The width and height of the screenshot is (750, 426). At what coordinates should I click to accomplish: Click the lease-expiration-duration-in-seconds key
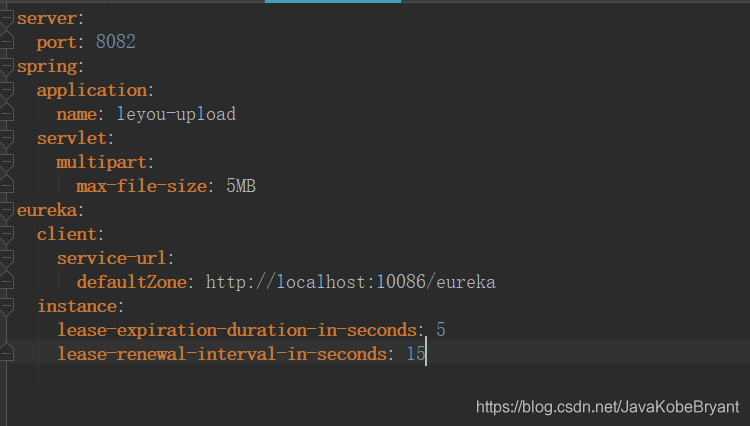237,330
